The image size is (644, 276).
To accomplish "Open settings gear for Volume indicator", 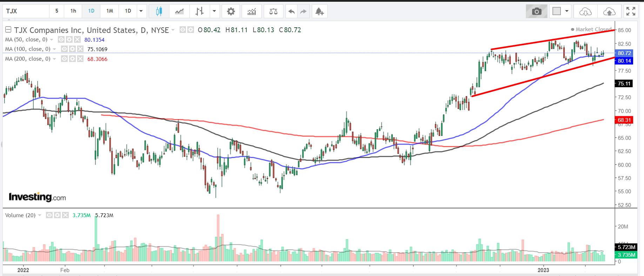I will tap(57, 215).
